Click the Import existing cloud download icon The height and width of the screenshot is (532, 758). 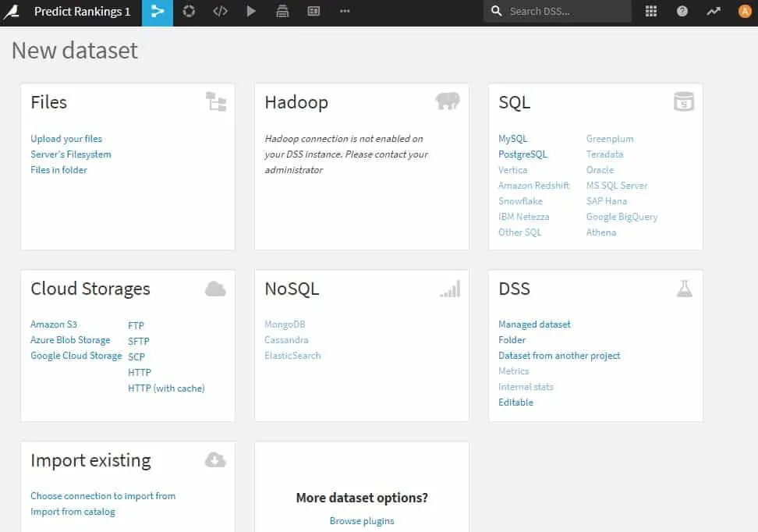coord(215,460)
